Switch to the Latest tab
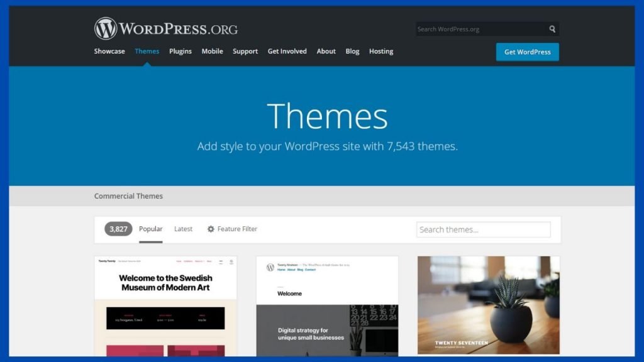 coord(183,229)
